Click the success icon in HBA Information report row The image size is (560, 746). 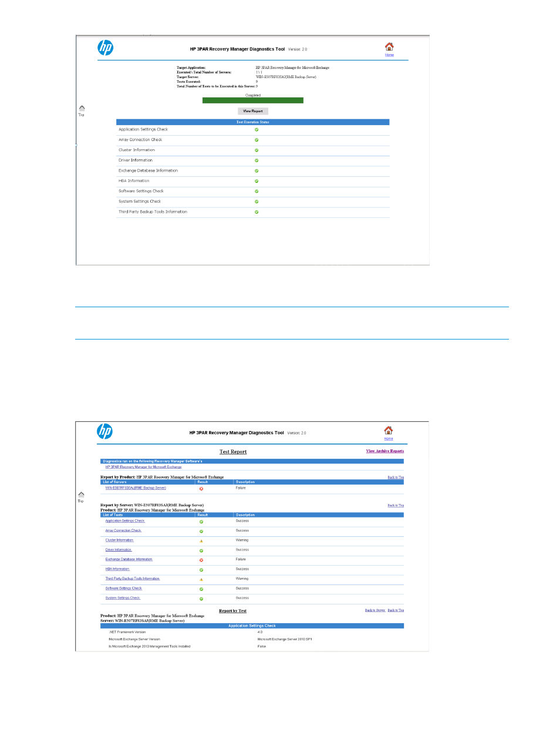pos(201,570)
